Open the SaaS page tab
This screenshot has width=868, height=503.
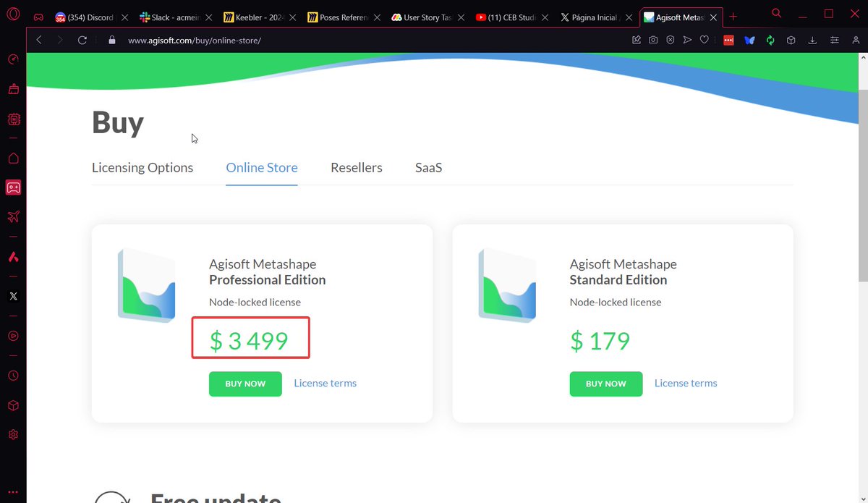428,168
